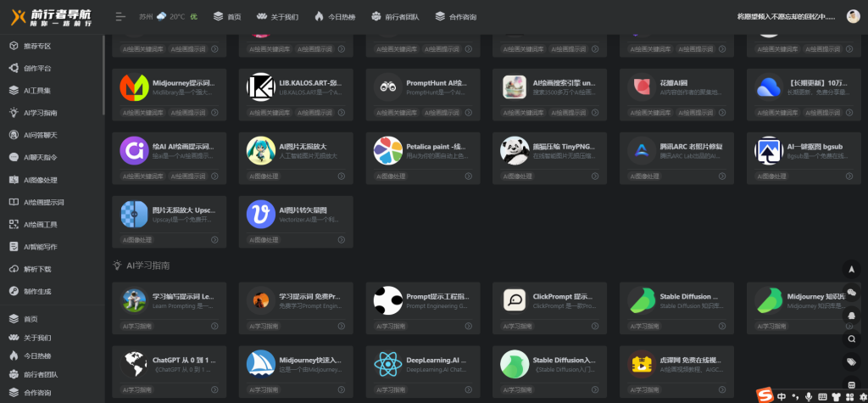This screenshot has height=403, width=868.
Task: Toggle the sidebar collapse hamburger icon
Action: coord(120,16)
